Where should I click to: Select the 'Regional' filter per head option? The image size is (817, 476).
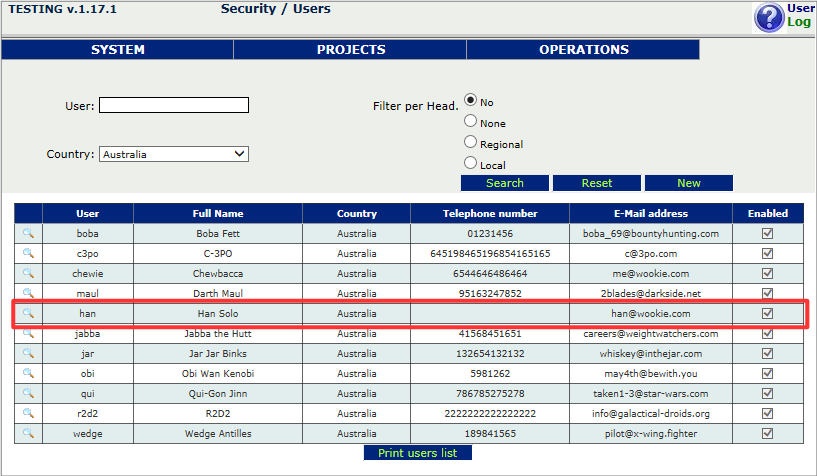tap(470, 142)
